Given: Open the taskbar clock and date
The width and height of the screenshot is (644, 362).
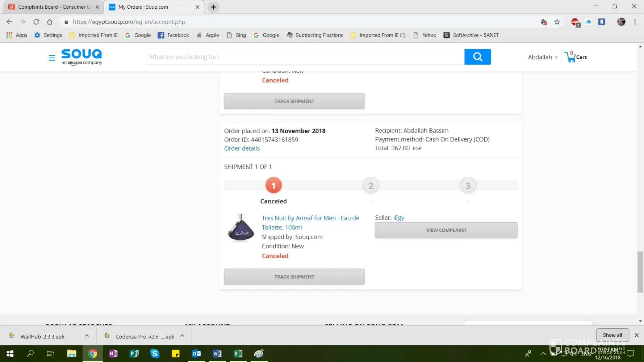Looking at the screenshot, I should pyautogui.click(x=609, y=354).
